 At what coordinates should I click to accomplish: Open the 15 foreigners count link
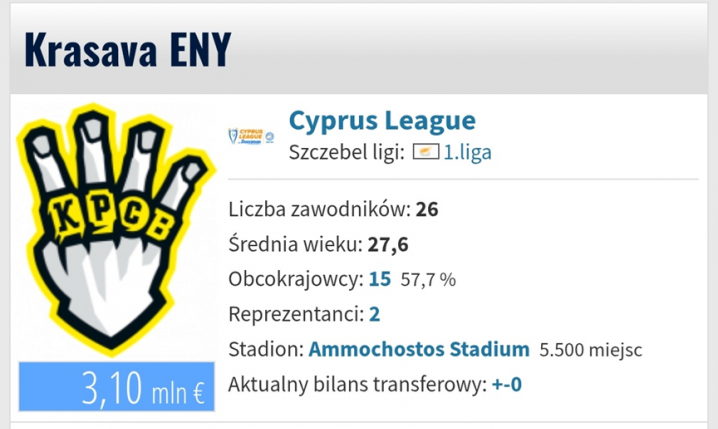click(380, 279)
